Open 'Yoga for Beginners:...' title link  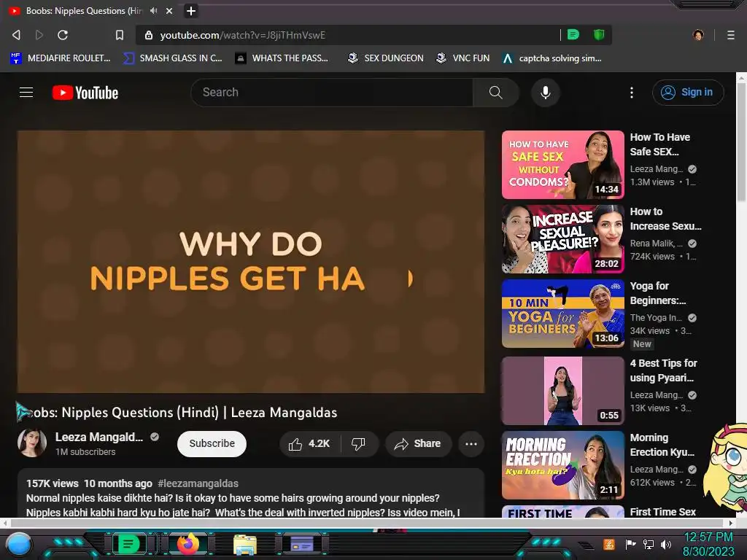(658, 293)
